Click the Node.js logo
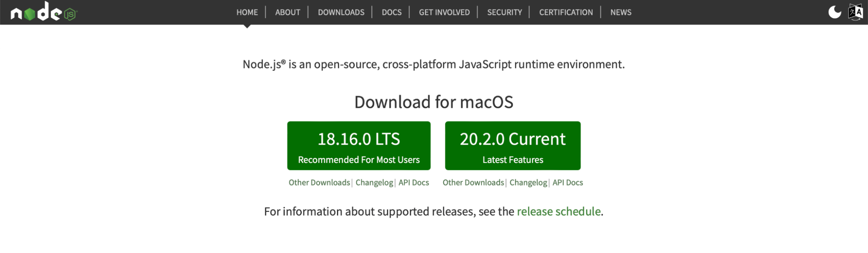 click(43, 12)
